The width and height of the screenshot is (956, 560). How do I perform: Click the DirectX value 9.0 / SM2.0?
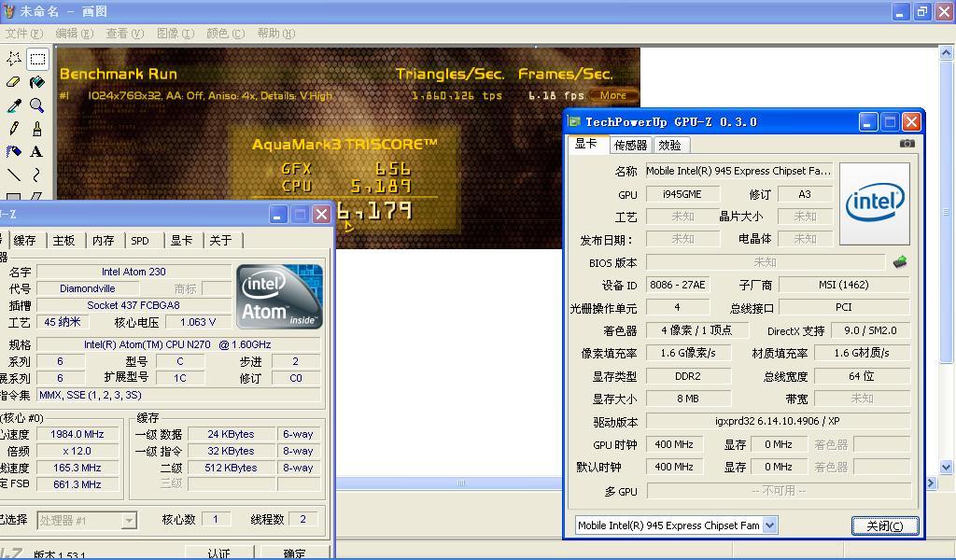click(x=870, y=330)
